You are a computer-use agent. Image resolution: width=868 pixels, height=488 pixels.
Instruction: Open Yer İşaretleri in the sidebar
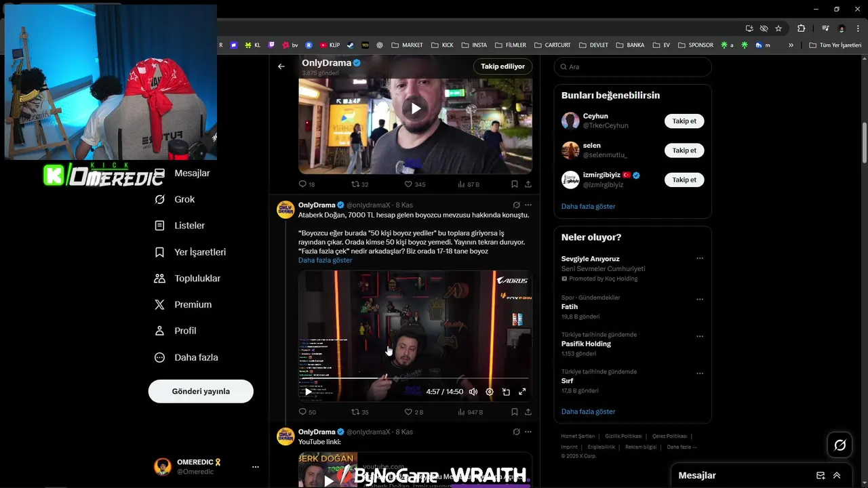191,252
